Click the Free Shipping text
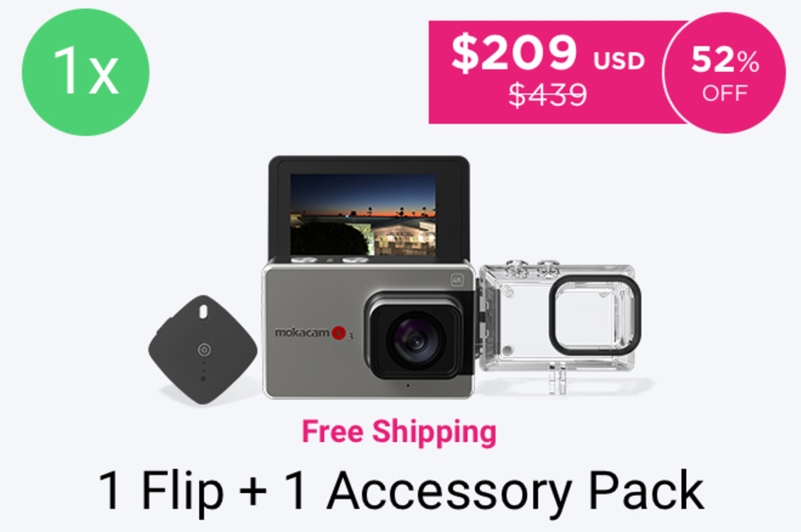The height and width of the screenshot is (532, 801). 399,432
